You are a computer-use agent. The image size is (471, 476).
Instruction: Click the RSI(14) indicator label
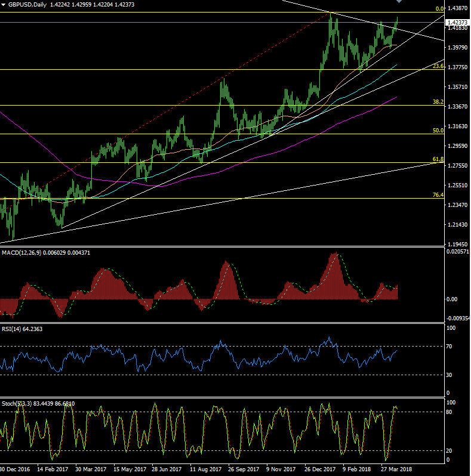pyautogui.click(x=12, y=329)
